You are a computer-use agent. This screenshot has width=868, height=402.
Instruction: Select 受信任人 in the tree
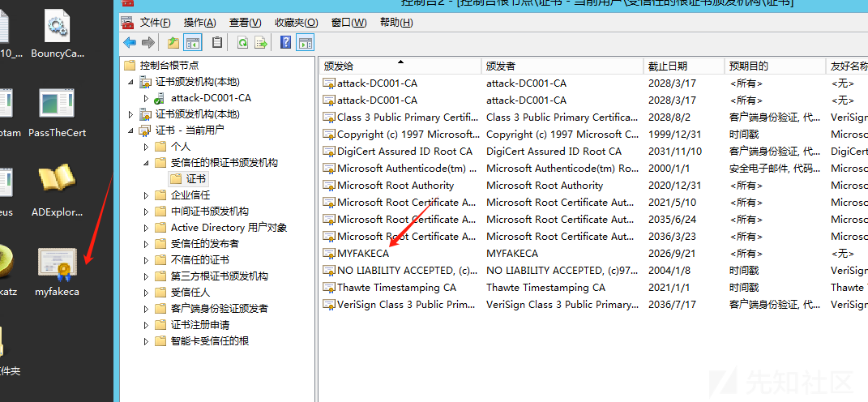[x=190, y=293]
